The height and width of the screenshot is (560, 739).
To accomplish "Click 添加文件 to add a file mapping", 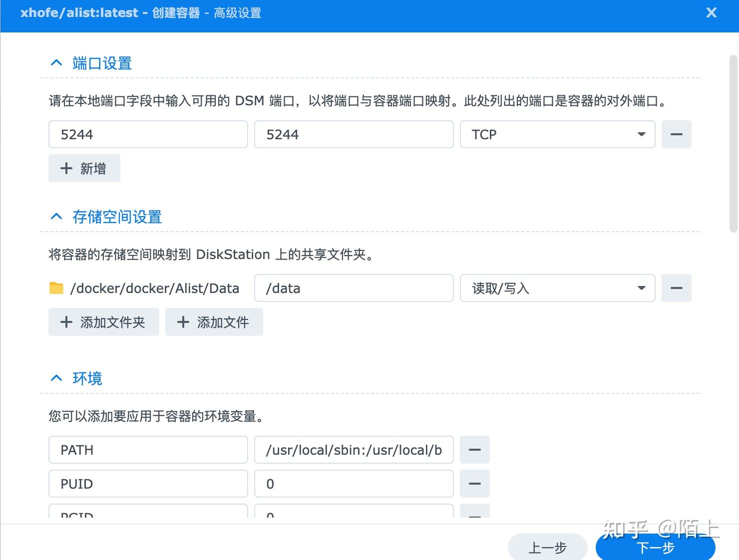I will click(x=214, y=322).
